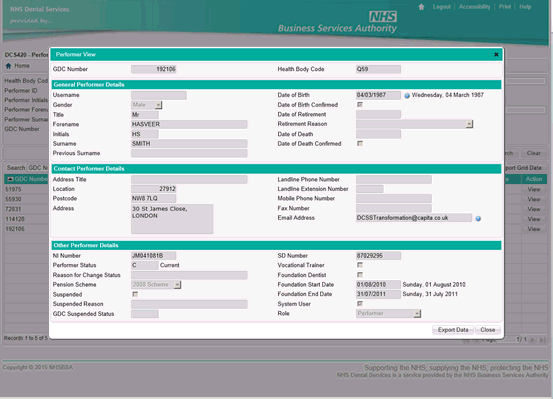Click the Landline Extension Number field
Screen dimensions: 553x399
pos(370,189)
